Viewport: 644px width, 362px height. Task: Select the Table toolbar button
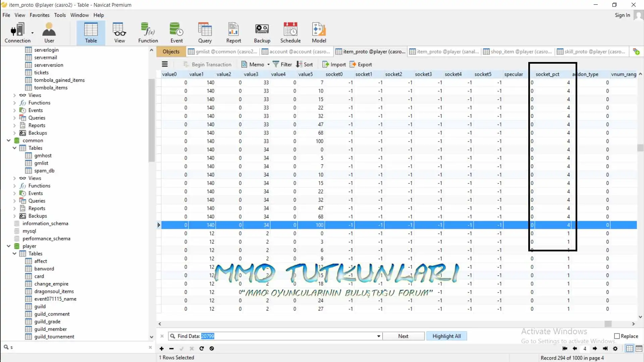click(91, 33)
